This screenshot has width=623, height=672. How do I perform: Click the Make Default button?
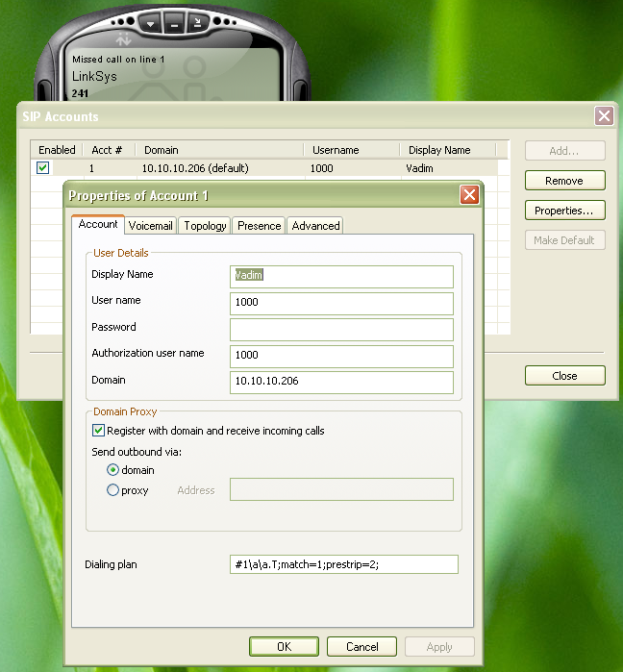click(564, 240)
